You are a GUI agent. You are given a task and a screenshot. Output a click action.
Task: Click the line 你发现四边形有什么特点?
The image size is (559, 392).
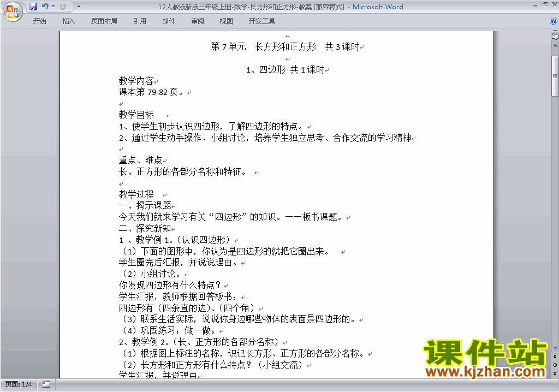point(170,285)
